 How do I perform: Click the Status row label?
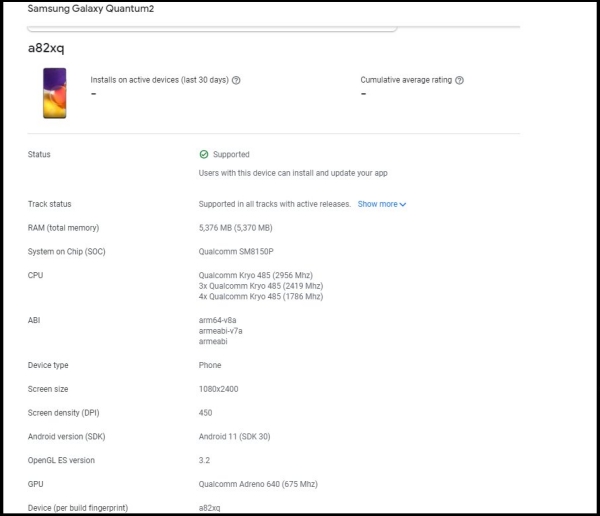39,155
